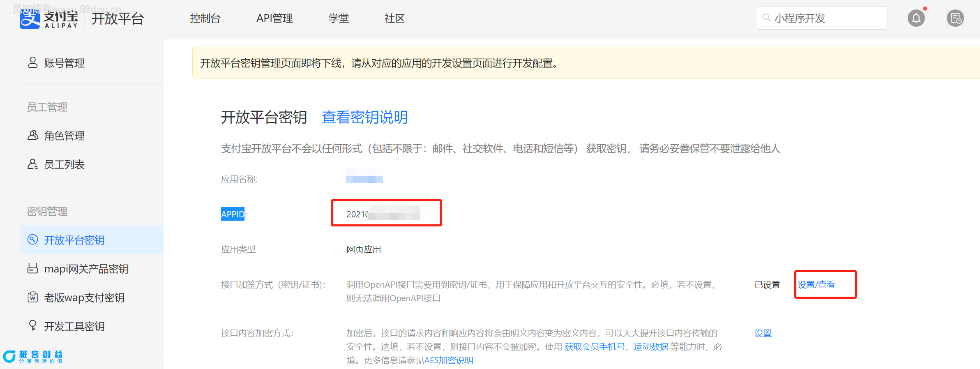Click the document clock icon in header
The height and width of the screenshot is (369, 980).
pos(955,18)
